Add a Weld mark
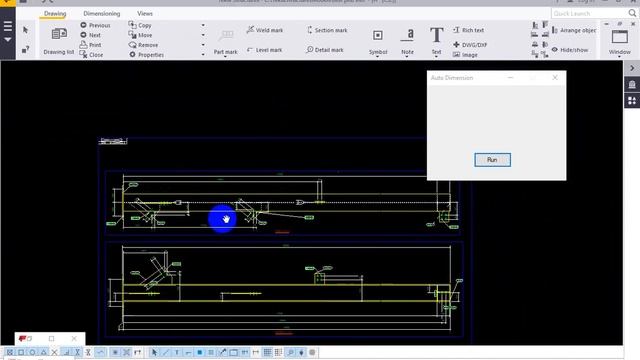Screen dimensions: 640x360 click(x=265, y=30)
